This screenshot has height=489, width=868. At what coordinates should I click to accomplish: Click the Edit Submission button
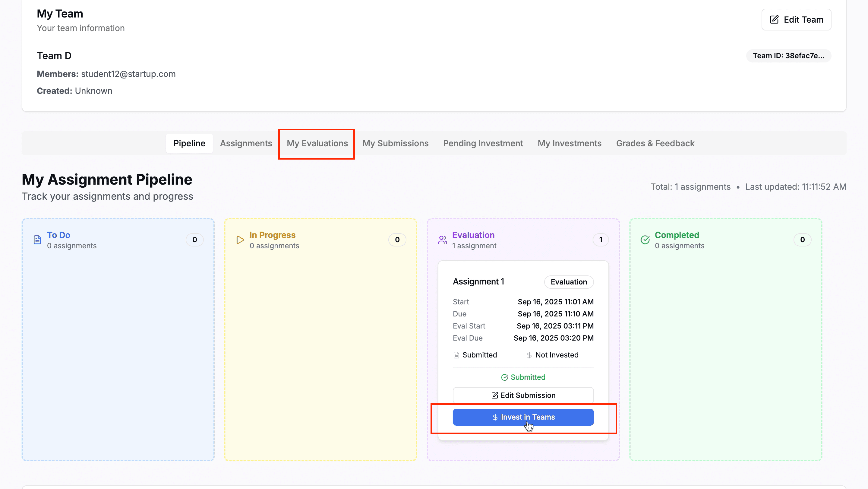point(523,395)
